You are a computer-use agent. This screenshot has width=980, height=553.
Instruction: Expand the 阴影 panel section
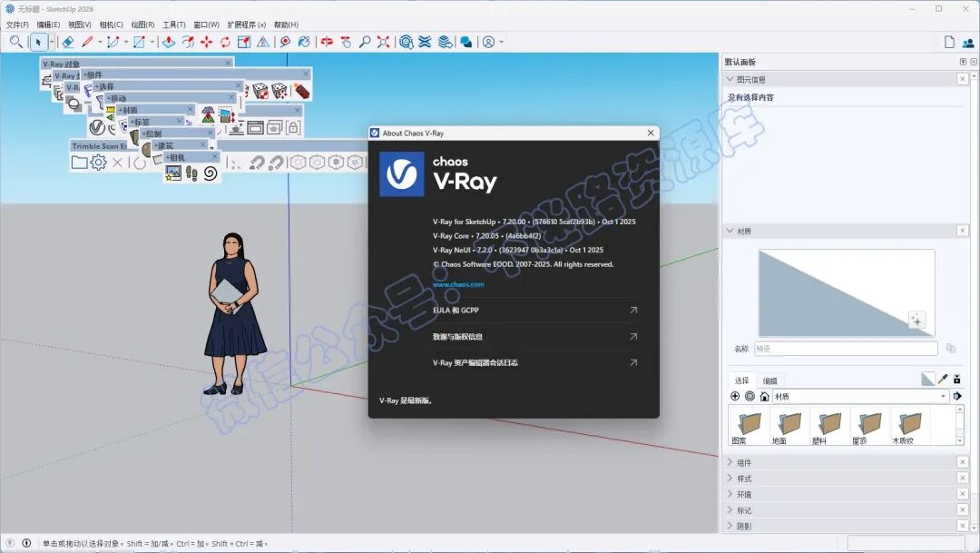730,526
